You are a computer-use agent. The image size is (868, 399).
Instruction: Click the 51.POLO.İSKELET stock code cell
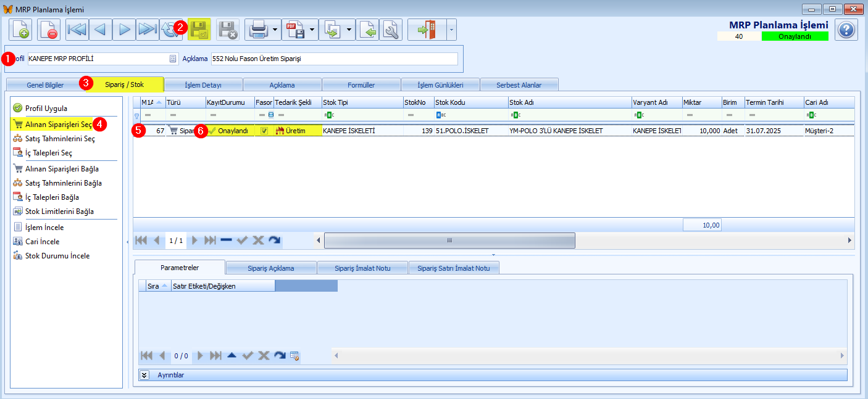[471, 131]
